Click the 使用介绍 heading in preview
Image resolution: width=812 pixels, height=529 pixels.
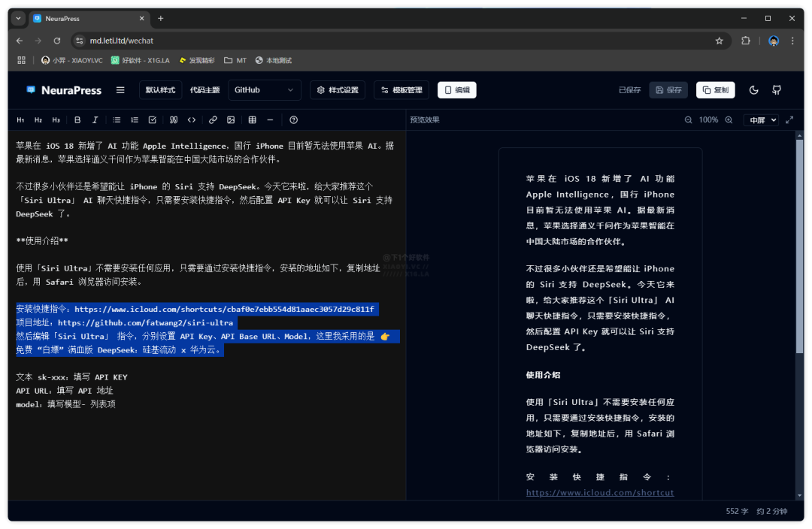click(544, 375)
